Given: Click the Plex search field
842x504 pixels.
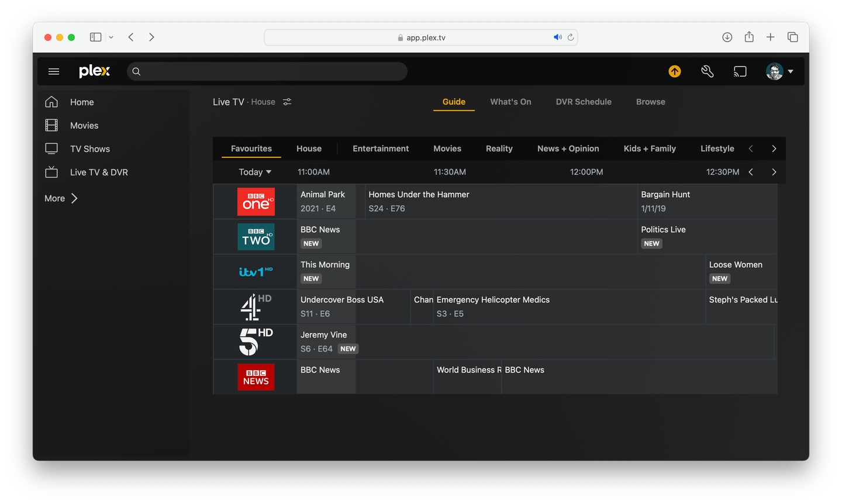Looking at the screenshot, I should [x=267, y=71].
